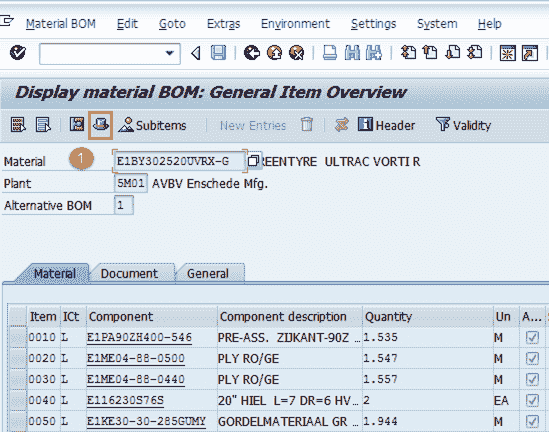
Task: Select row 0010 using its row selector
Action: (18, 337)
